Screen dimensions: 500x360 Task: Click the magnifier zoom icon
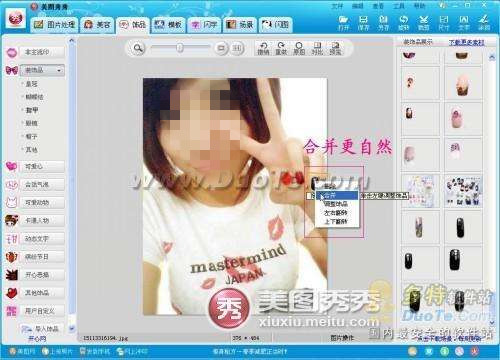pos(138,48)
